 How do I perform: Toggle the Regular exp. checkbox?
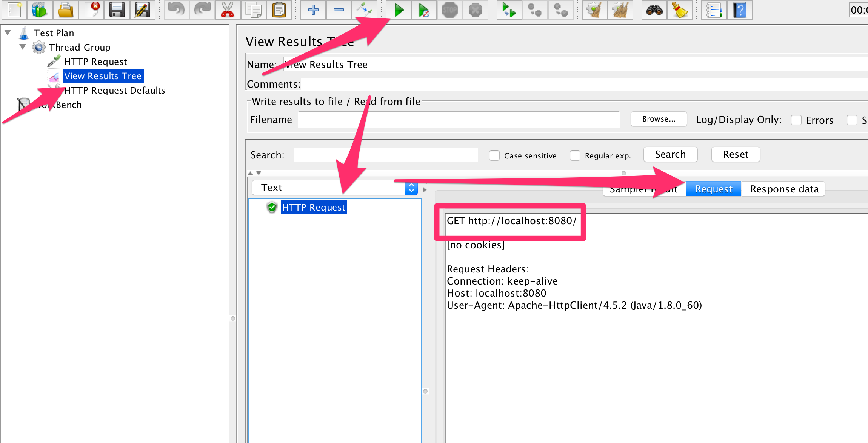pyautogui.click(x=575, y=155)
